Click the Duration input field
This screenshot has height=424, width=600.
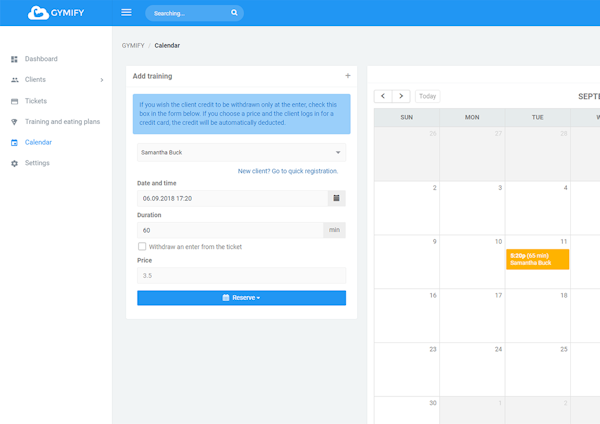pos(229,230)
